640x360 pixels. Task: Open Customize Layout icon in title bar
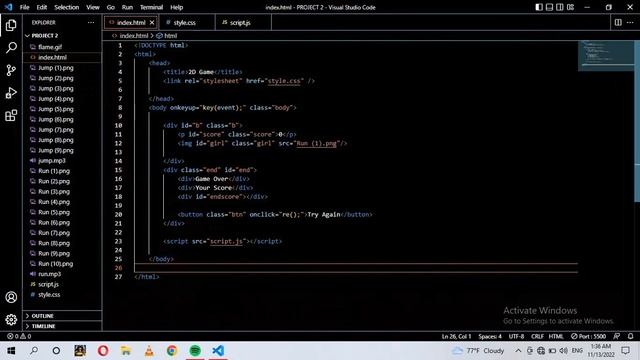571,7
